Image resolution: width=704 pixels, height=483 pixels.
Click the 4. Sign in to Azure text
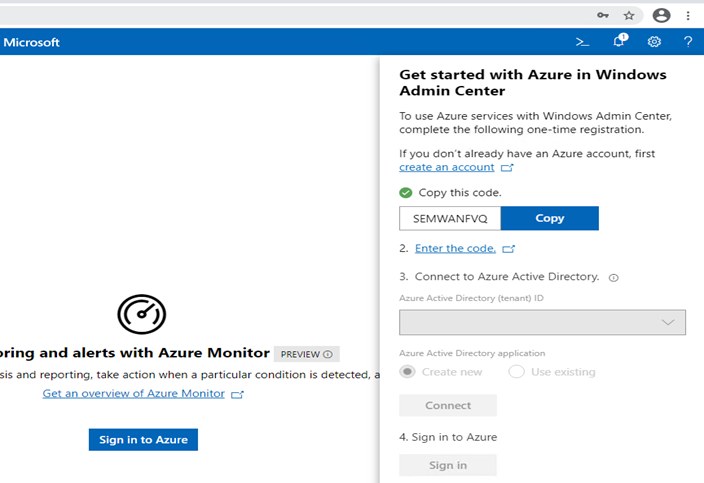click(448, 437)
